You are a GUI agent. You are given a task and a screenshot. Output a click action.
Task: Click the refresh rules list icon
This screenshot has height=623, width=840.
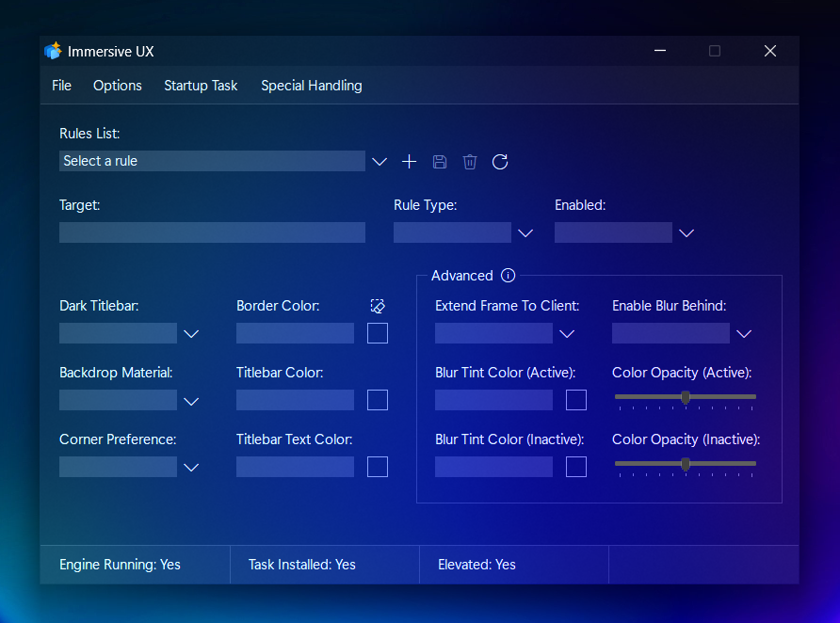click(500, 162)
